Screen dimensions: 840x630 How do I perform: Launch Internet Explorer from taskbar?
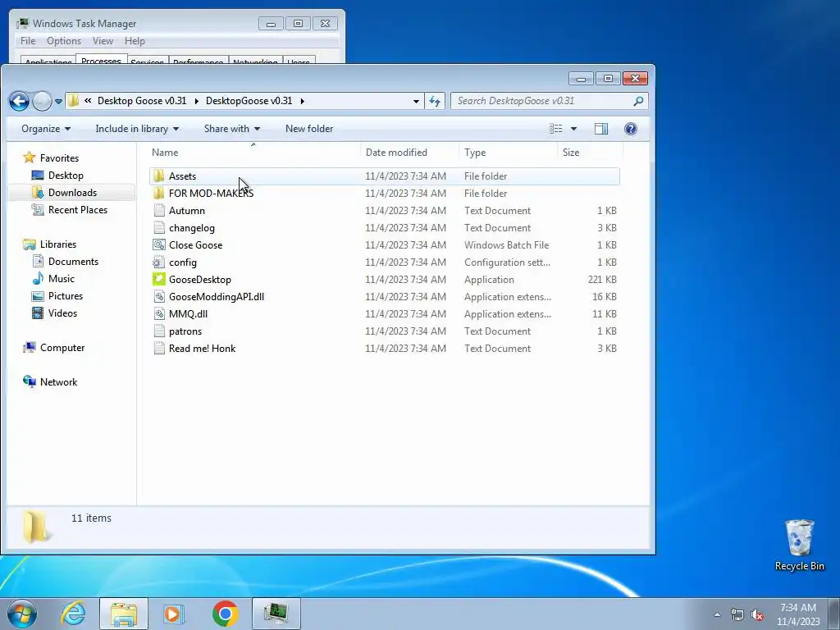[73, 614]
